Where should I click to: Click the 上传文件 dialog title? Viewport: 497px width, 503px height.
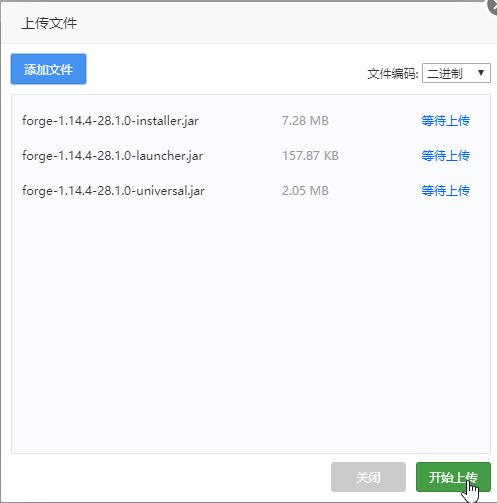pyautogui.click(x=49, y=23)
